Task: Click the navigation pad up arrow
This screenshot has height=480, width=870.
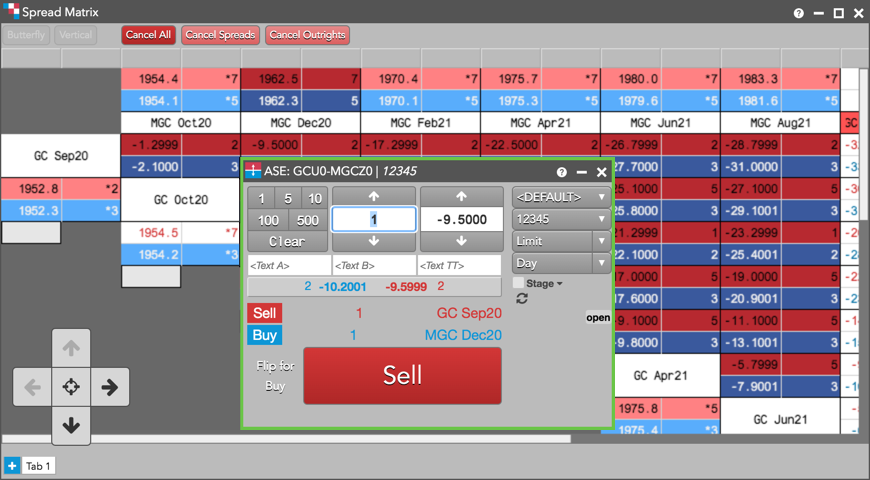Action: pos(71,348)
